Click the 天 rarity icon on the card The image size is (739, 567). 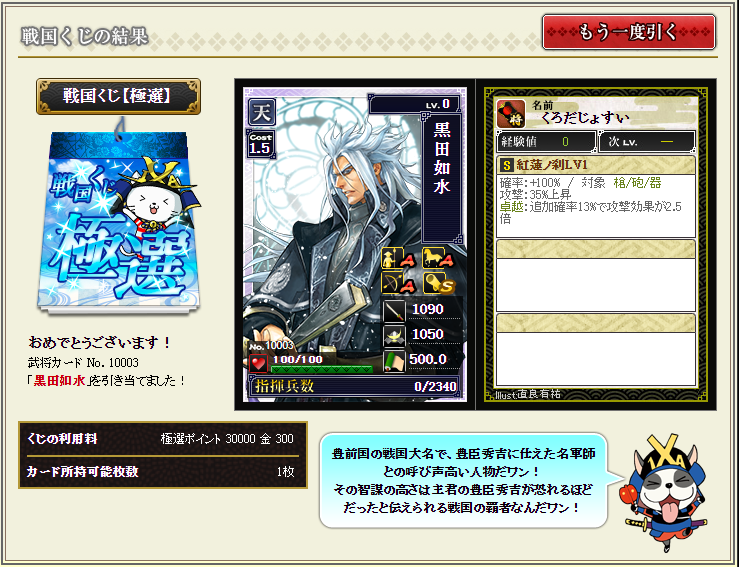click(262, 111)
